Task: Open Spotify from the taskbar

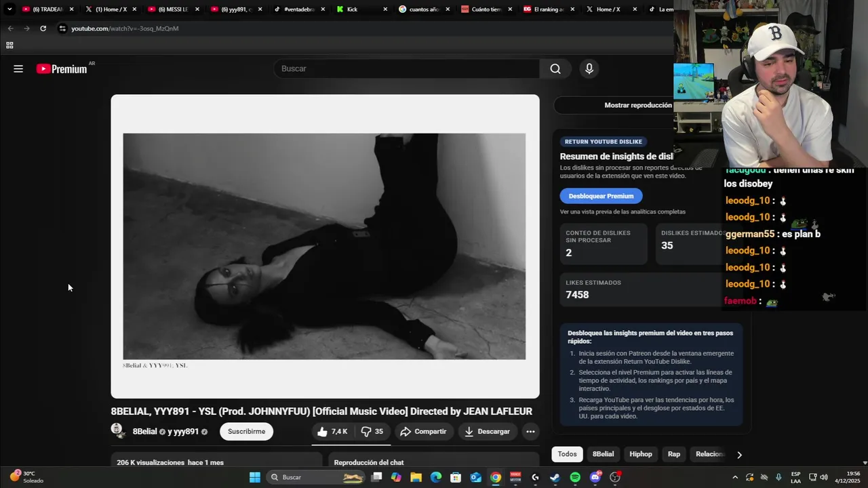Action: click(575, 477)
